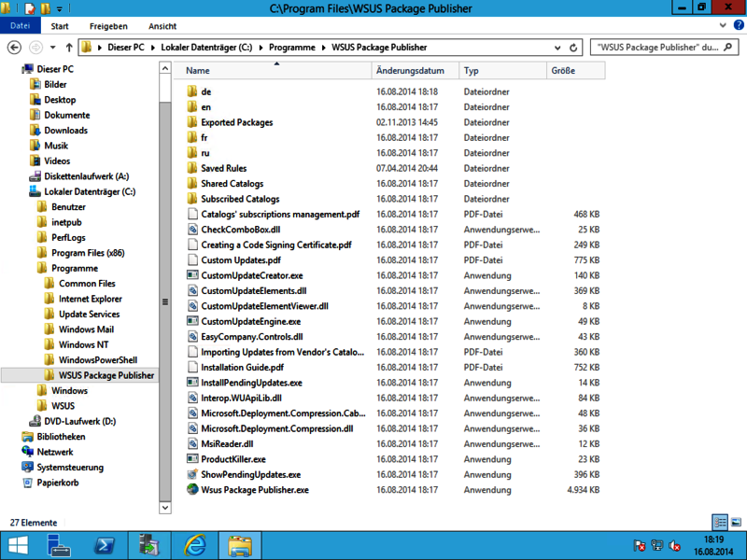747x560 pixels.
Task: Open Internet Explorer from taskbar
Action: [195, 546]
